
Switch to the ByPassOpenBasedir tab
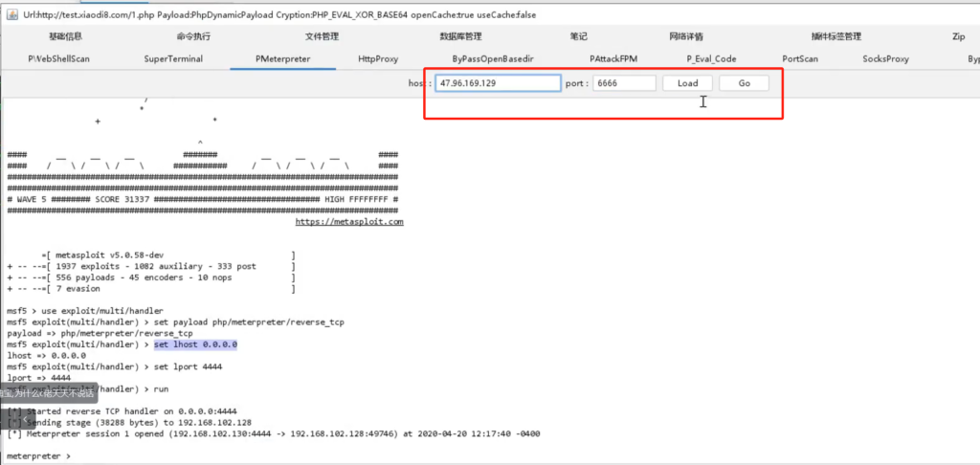pos(493,59)
